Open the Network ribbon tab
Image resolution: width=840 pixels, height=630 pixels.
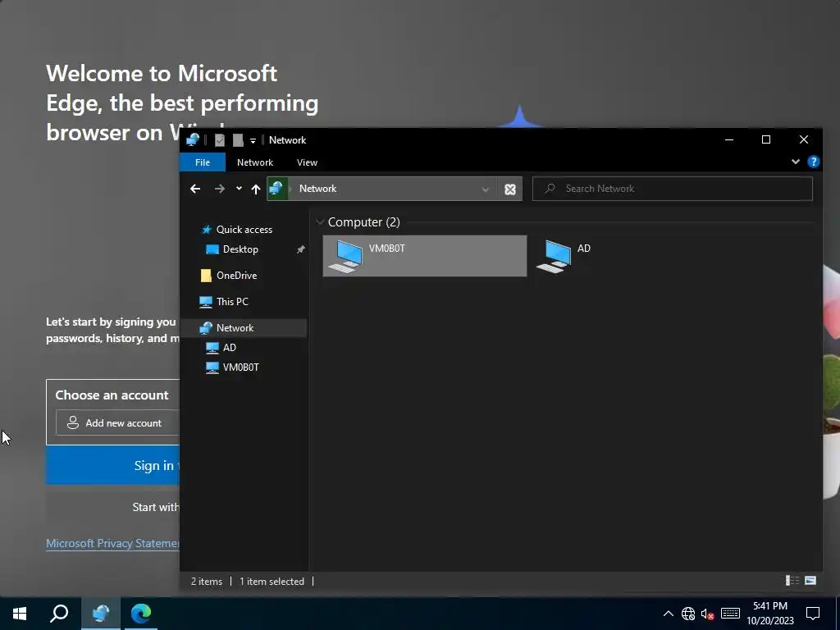pos(255,162)
